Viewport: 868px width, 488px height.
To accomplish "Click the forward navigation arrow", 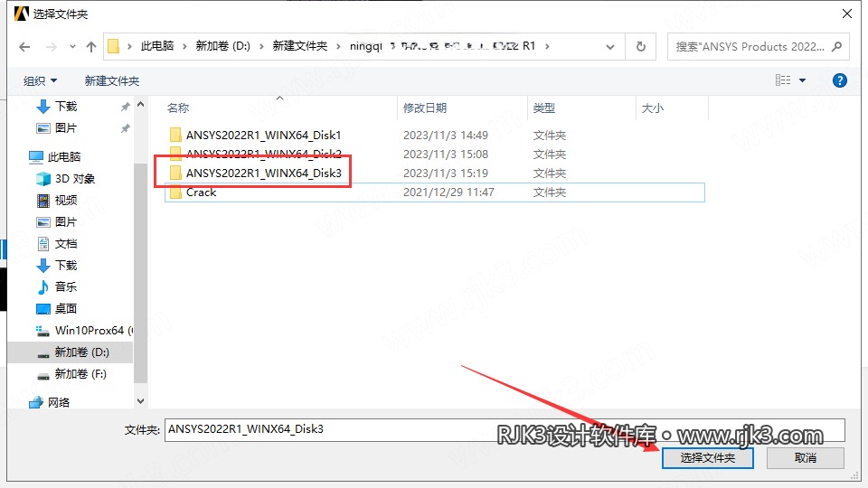I will coord(51,47).
